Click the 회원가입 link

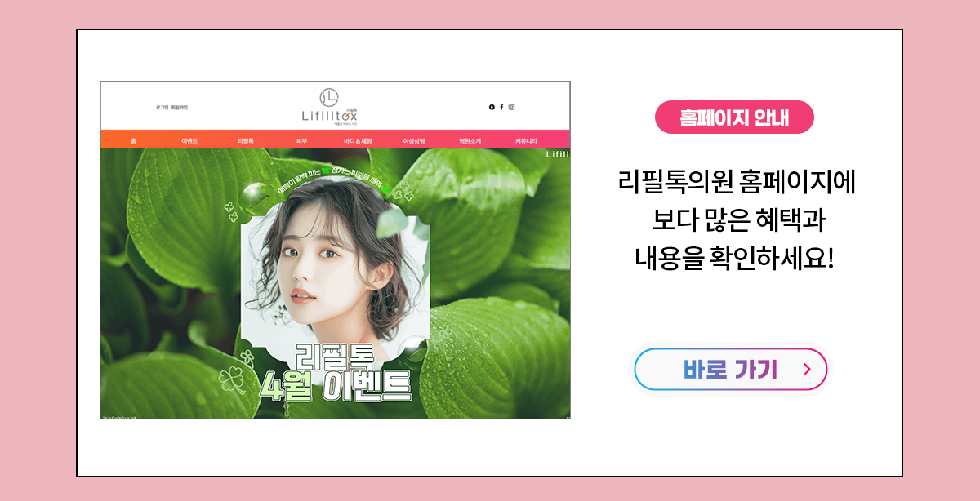coord(180,107)
